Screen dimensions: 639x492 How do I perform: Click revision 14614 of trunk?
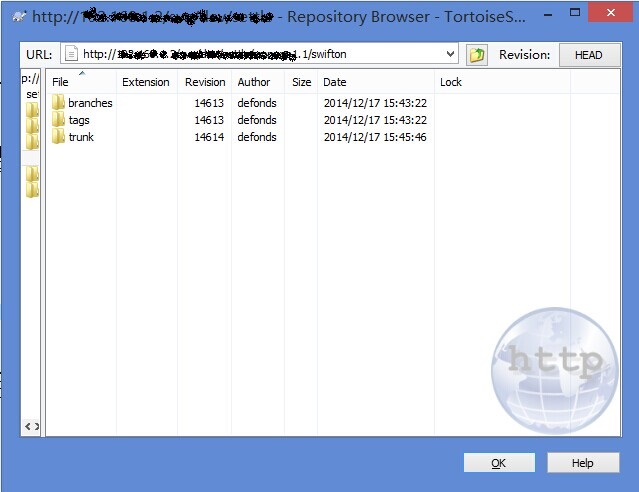209,137
